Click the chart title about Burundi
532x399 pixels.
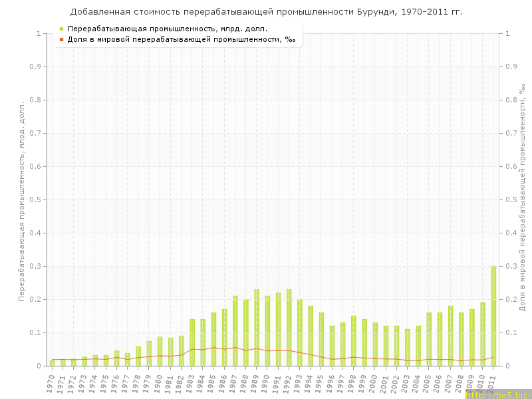pyautogui.click(x=266, y=11)
